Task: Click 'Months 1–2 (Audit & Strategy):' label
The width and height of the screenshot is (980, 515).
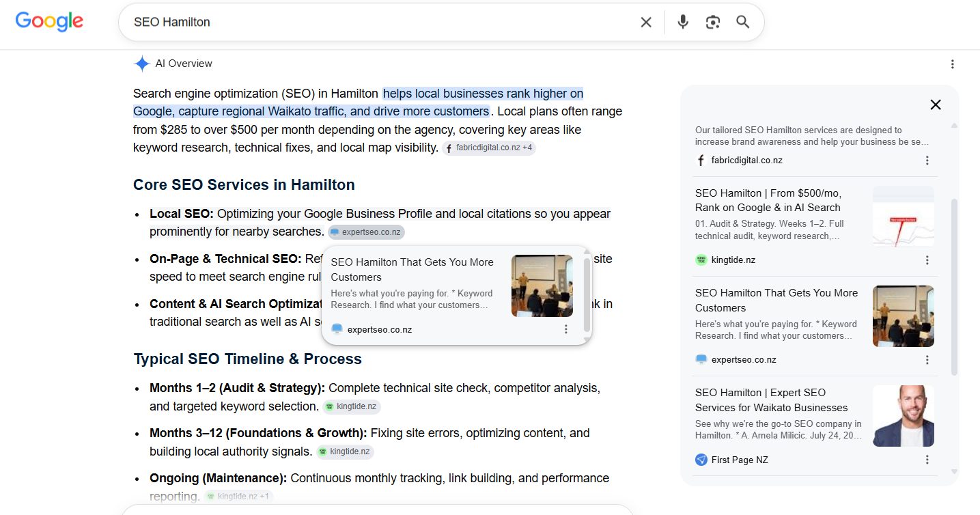Action: [x=237, y=388]
